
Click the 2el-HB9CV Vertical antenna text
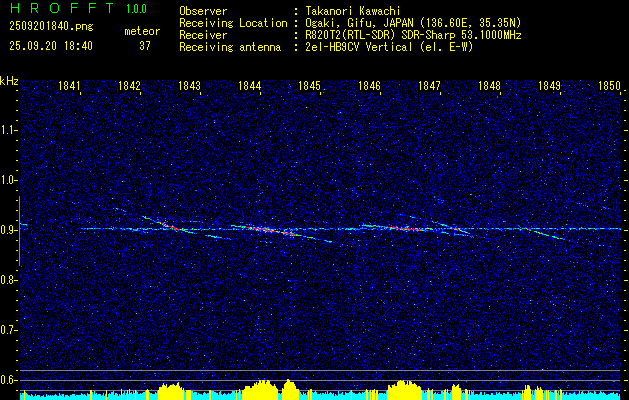[x=389, y=47]
